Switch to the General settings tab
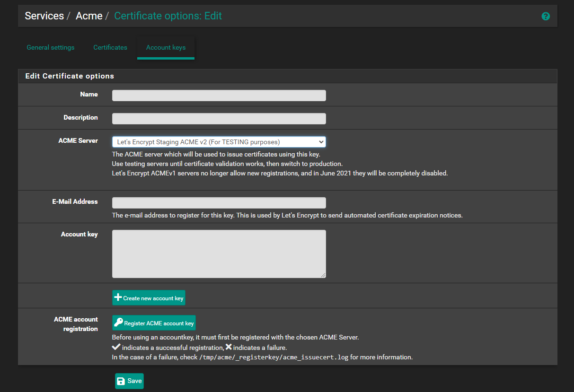This screenshot has height=392, width=574. (50, 47)
